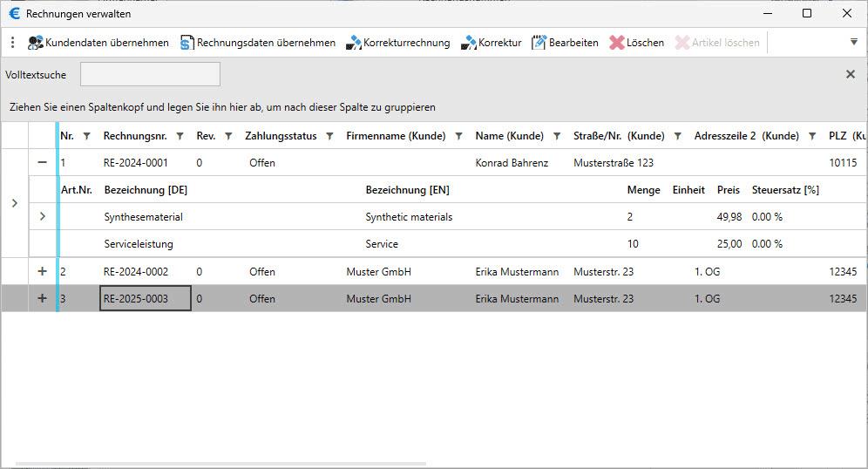Sort by Rechnungsnr. column header

pyautogui.click(x=135, y=136)
